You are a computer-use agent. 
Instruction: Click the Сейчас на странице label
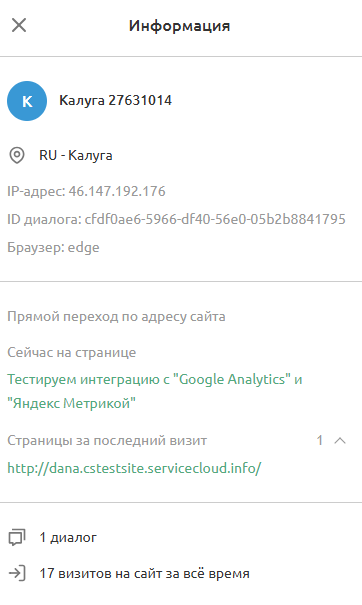tap(72, 352)
